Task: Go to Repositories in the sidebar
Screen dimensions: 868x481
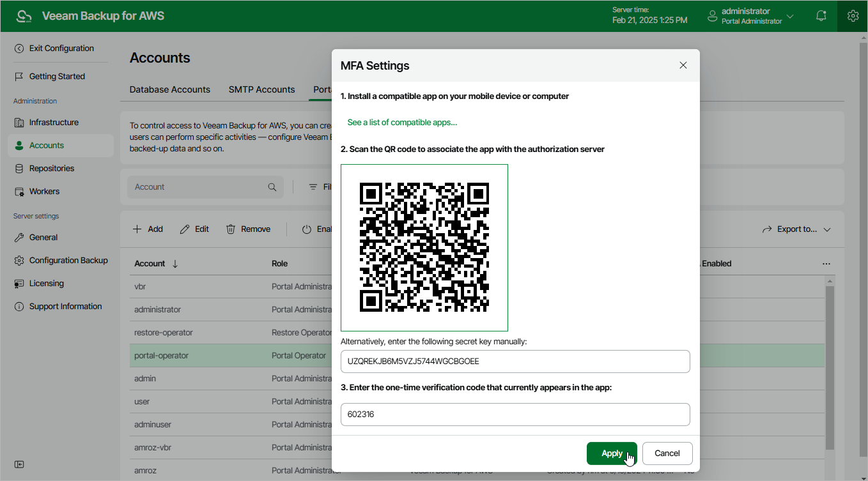Action: tap(52, 169)
